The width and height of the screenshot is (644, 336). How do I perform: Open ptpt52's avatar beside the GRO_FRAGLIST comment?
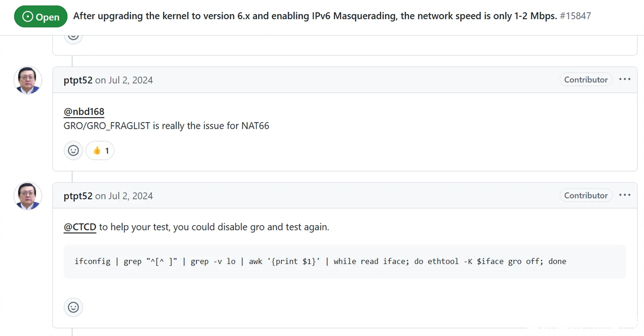[28, 80]
